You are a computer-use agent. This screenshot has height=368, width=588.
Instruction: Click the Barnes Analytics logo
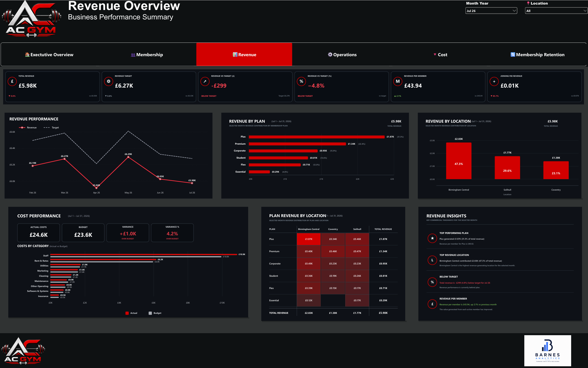click(x=547, y=351)
